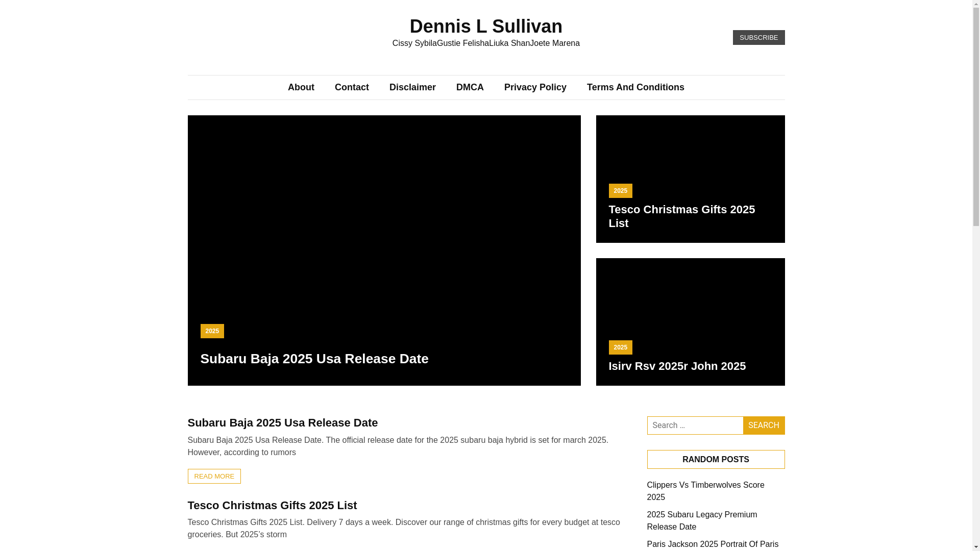Click the 2025 tag above Isirv Rsv card

coord(620,347)
